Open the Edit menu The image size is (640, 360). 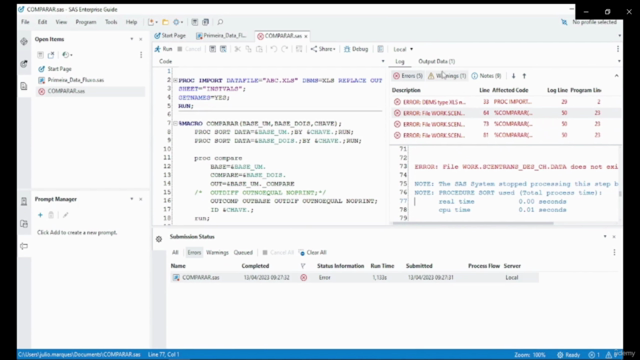point(42,22)
